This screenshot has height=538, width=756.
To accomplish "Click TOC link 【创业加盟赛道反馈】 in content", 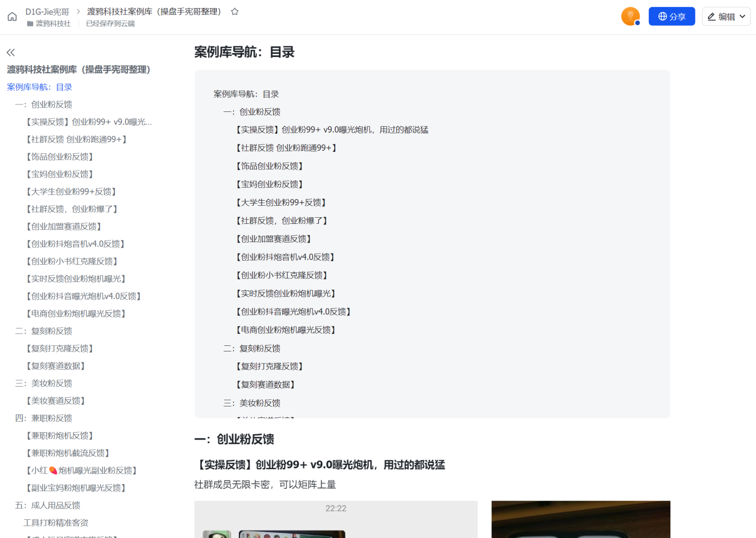I will pos(274,239).
